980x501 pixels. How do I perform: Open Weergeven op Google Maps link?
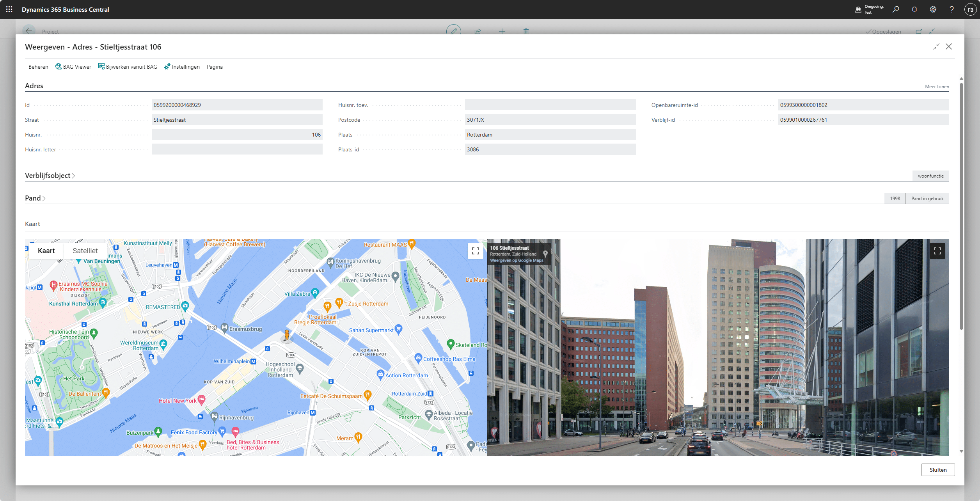517,260
